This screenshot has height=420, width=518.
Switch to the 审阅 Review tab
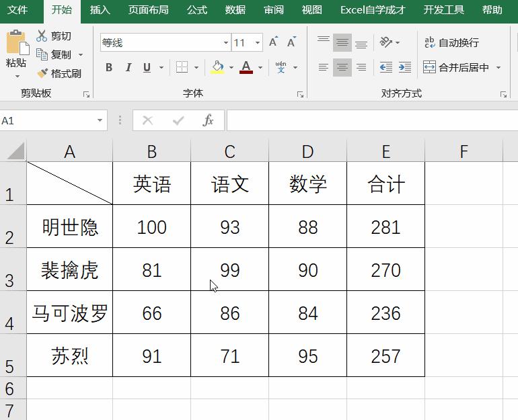click(x=274, y=10)
